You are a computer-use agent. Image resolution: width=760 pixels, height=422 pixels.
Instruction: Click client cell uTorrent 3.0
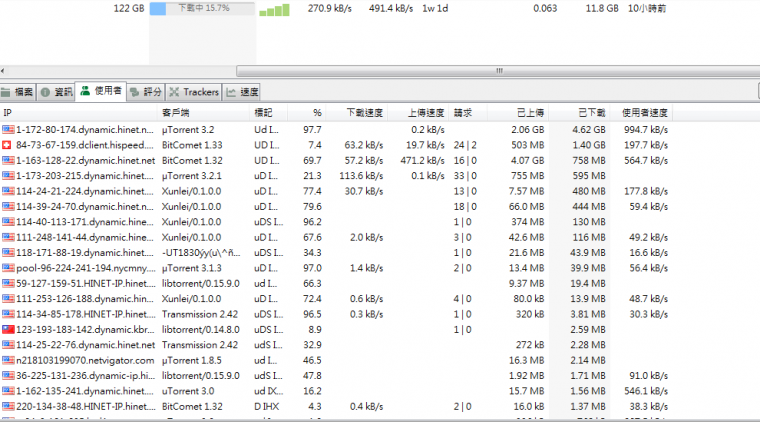(x=188, y=391)
